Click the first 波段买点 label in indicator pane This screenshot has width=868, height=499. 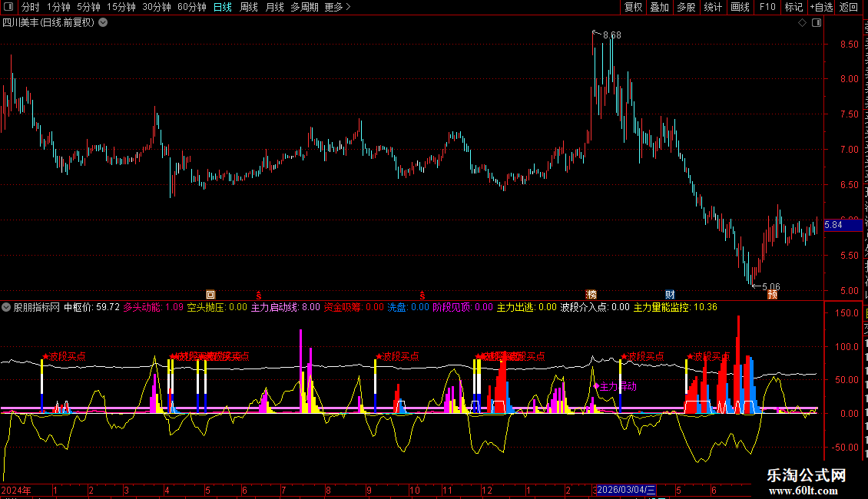point(65,356)
